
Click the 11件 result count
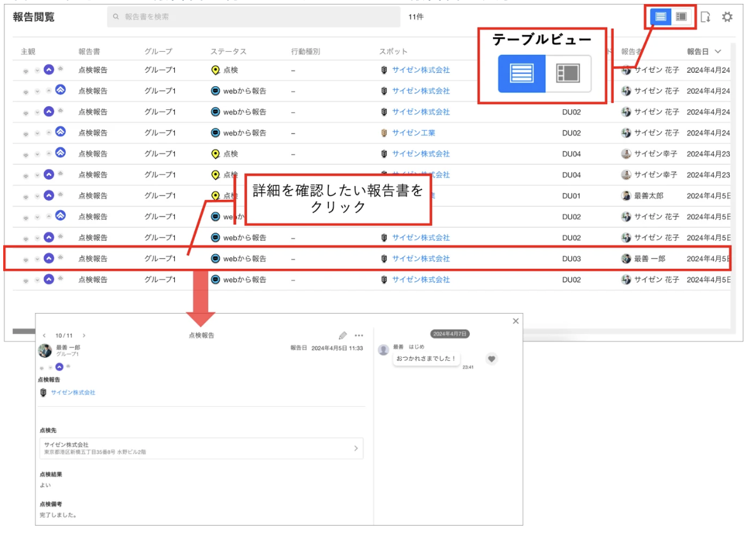pos(416,17)
